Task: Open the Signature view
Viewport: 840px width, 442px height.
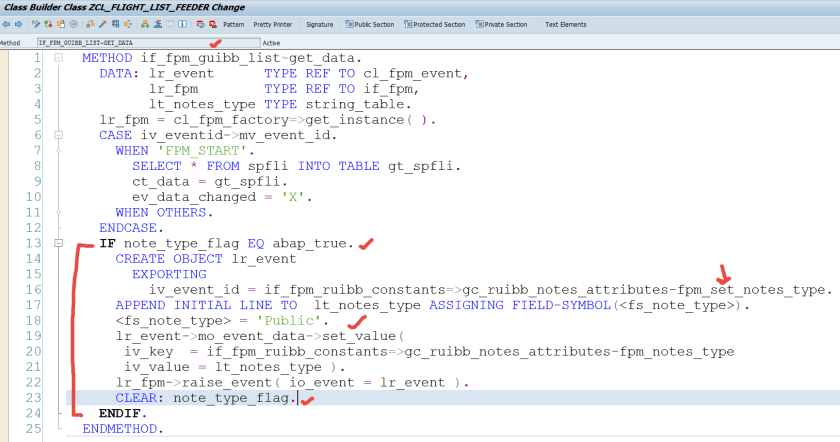Action: [x=320, y=22]
